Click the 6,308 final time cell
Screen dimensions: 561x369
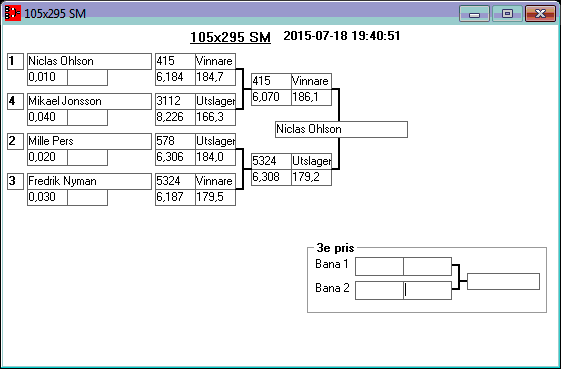tap(271, 178)
